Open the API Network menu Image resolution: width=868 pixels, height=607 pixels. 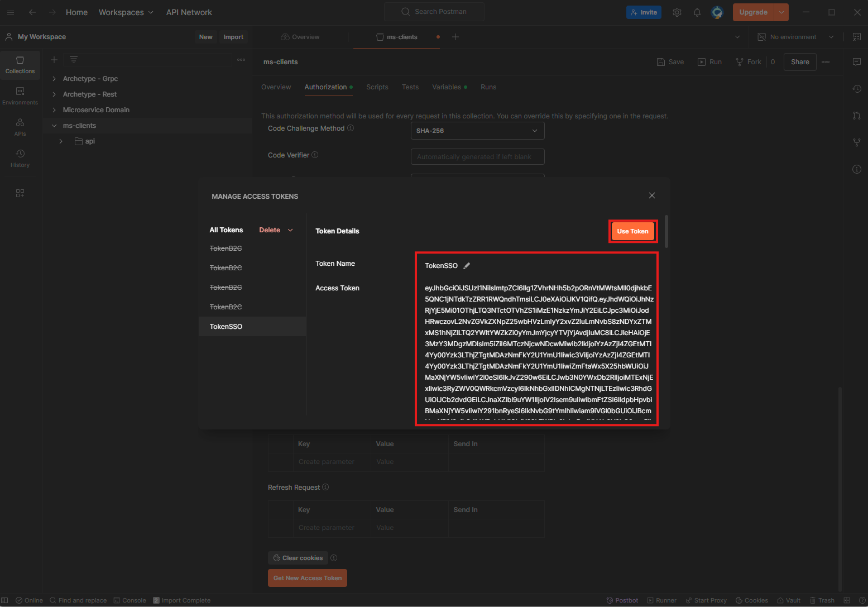coord(189,12)
